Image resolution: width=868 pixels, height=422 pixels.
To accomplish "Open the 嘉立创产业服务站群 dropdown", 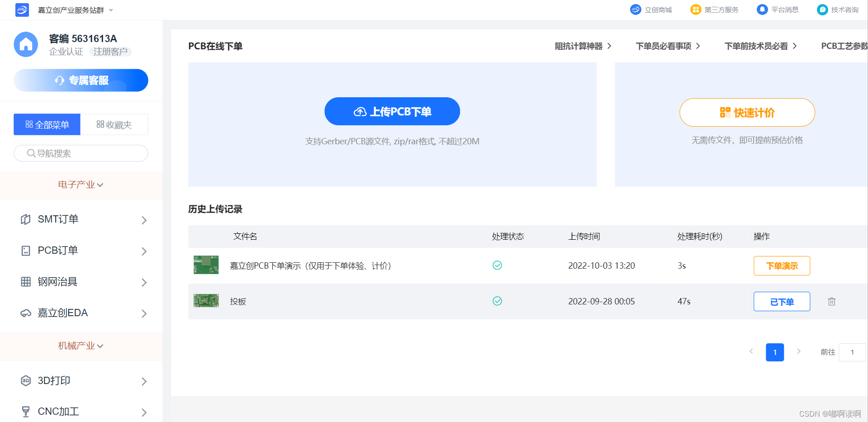I will coord(75,10).
